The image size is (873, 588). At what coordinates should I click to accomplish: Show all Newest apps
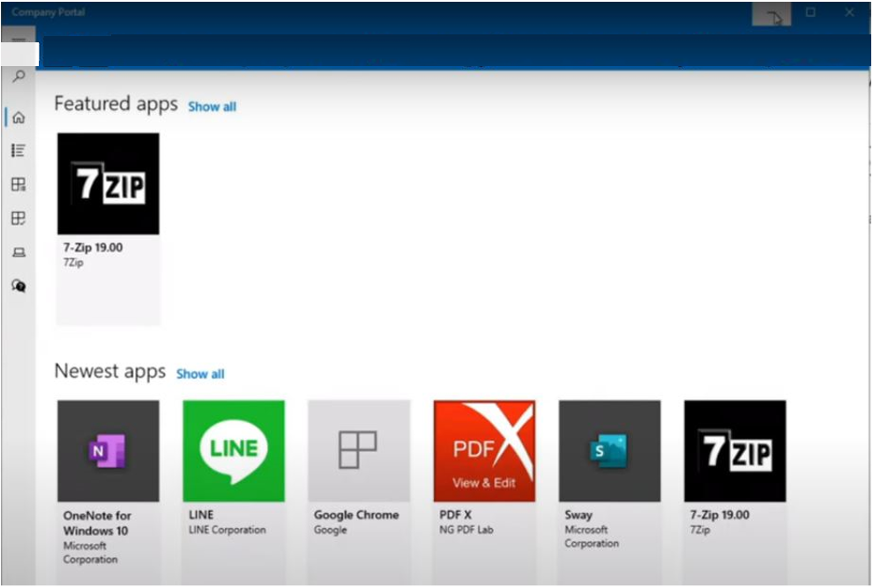tap(200, 374)
